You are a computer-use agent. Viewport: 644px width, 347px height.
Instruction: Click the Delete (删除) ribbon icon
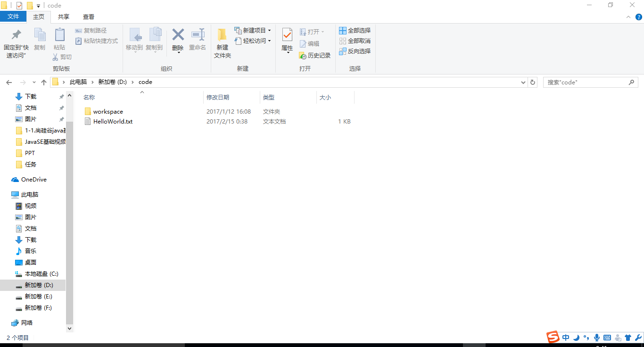(x=178, y=35)
